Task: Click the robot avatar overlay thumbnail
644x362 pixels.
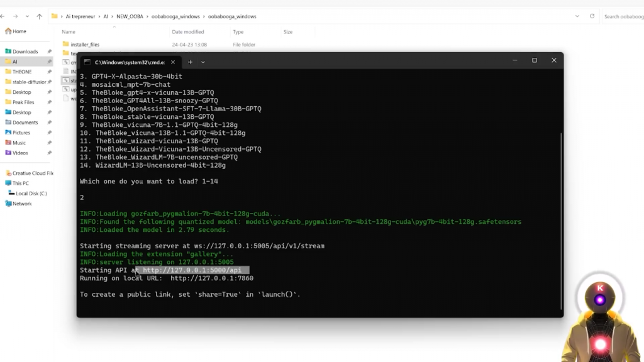Action: (x=601, y=318)
